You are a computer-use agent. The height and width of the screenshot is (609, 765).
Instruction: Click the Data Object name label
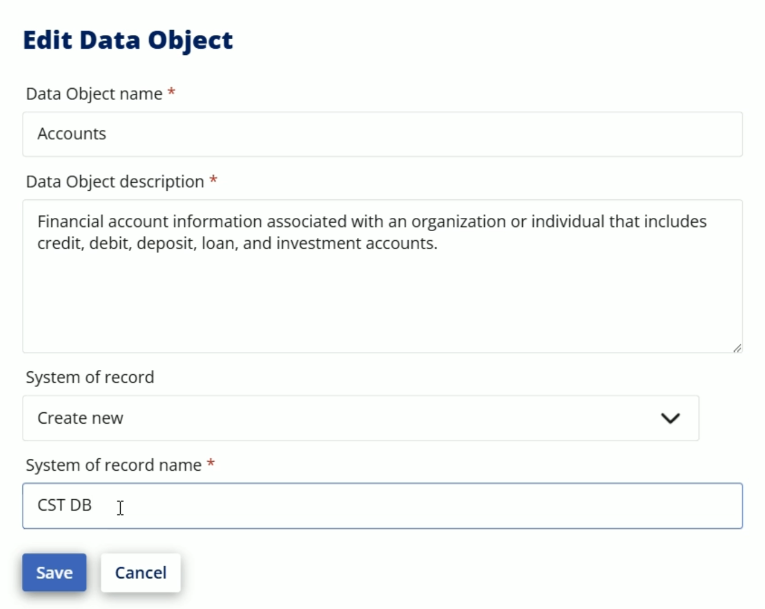tap(94, 94)
